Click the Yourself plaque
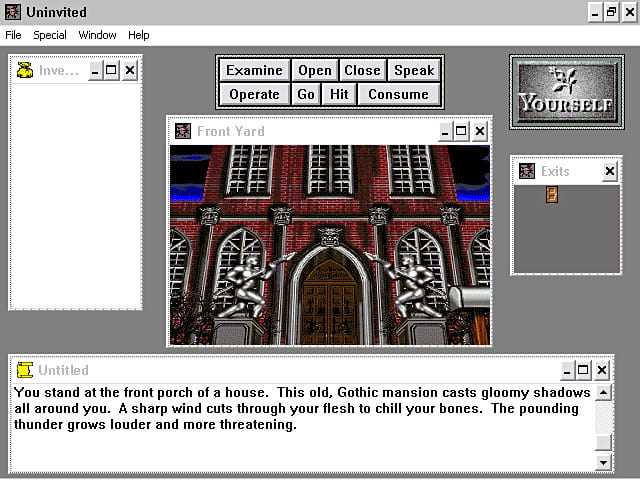Screen dimensions: 640x480 tap(567, 92)
